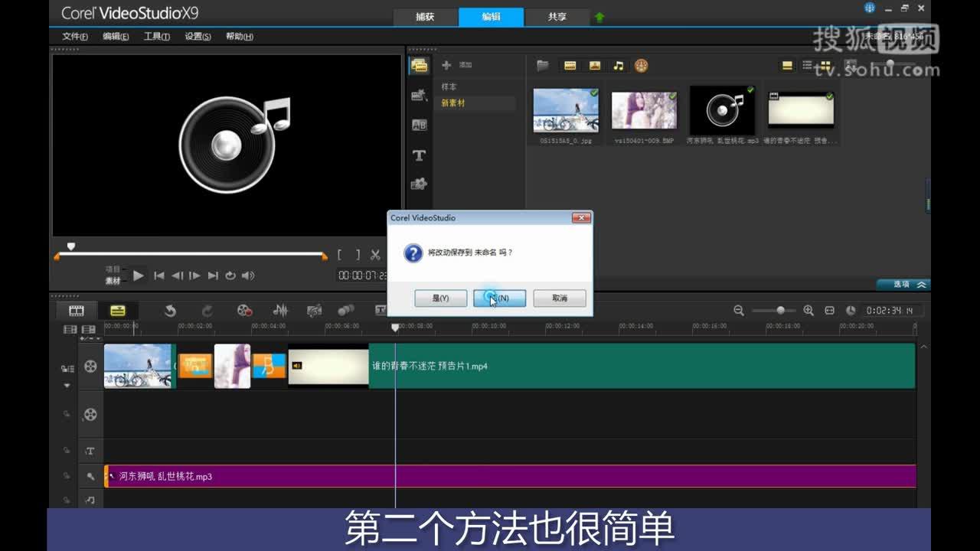Click the Undo arrow above the timeline
The height and width of the screenshot is (551, 980).
point(170,311)
